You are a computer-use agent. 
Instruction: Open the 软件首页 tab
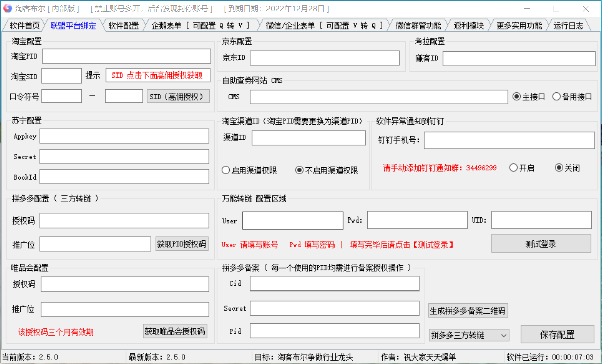24,26
